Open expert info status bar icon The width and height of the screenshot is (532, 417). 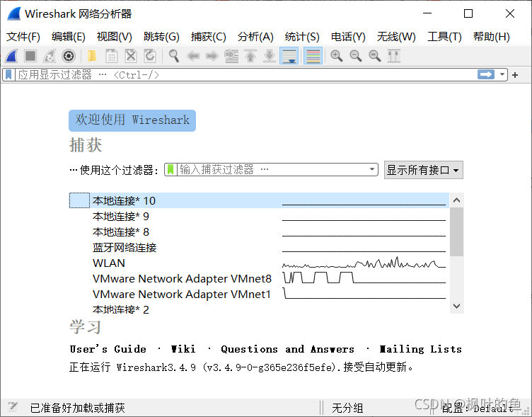tap(13, 407)
